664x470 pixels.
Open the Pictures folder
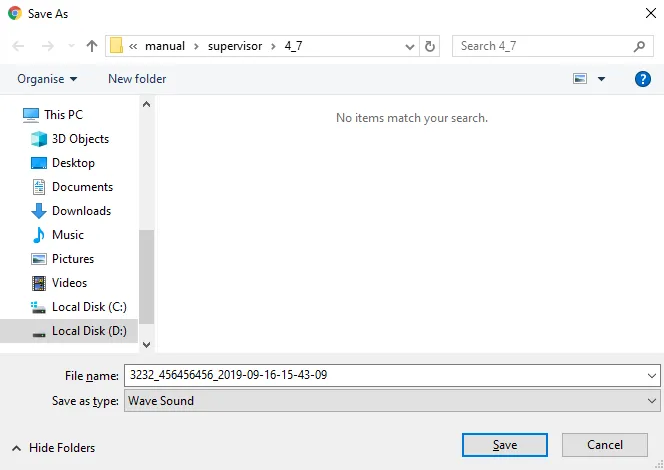tap(73, 259)
